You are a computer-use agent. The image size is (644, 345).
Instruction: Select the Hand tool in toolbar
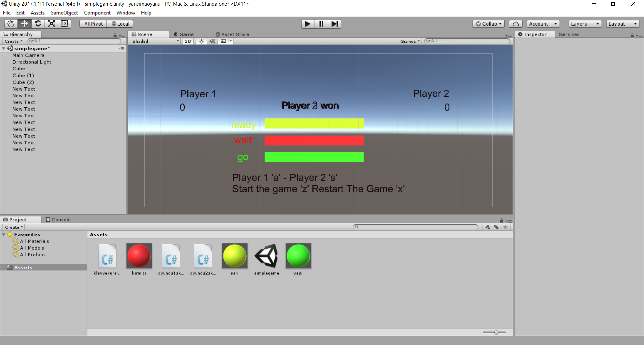click(x=11, y=24)
